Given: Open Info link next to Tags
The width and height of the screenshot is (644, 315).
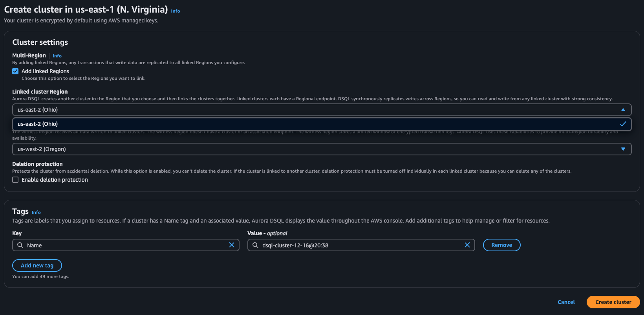Looking at the screenshot, I should pyautogui.click(x=36, y=212).
